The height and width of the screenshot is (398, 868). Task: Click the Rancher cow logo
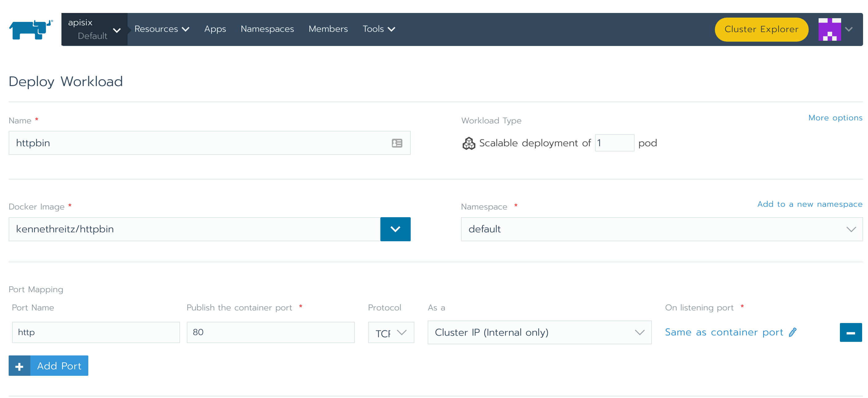point(31,30)
